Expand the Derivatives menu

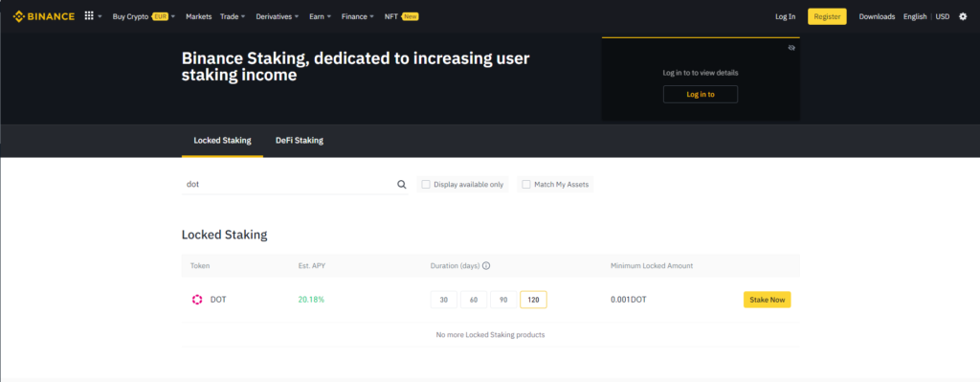pyautogui.click(x=278, y=16)
